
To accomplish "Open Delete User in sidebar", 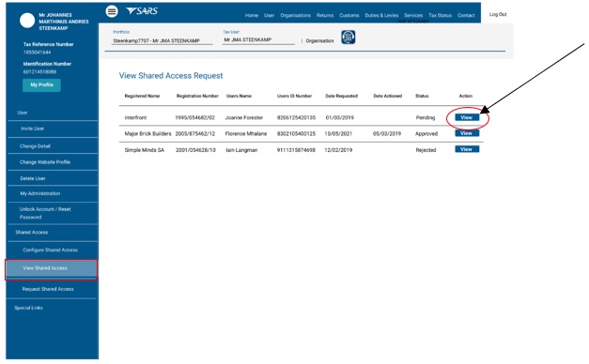I will 33,178.
